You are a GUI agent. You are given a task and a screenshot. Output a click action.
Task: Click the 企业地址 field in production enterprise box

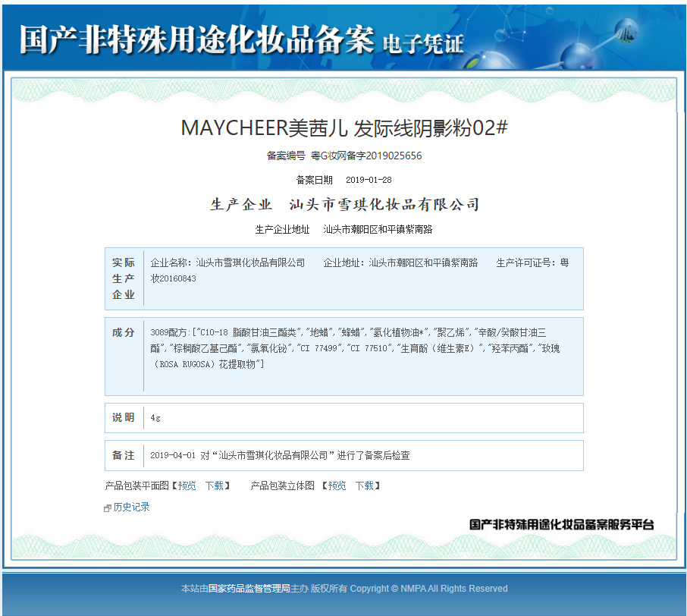(x=400, y=262)
